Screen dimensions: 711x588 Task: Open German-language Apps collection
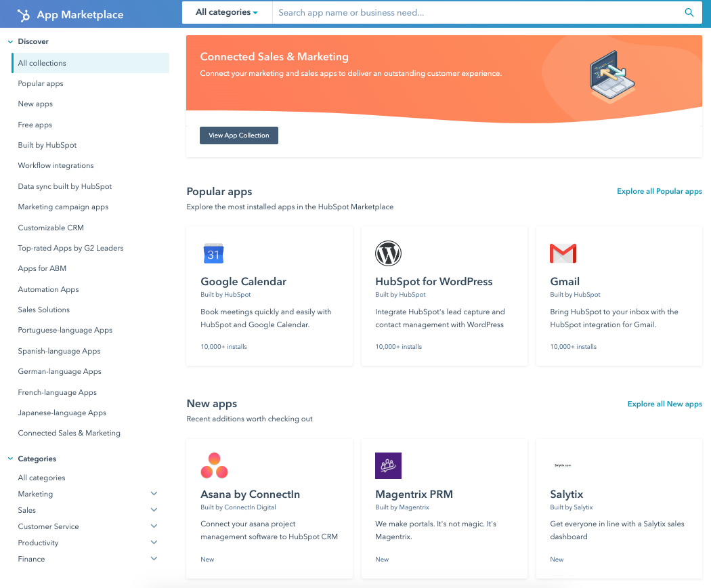tap(60, 372)
